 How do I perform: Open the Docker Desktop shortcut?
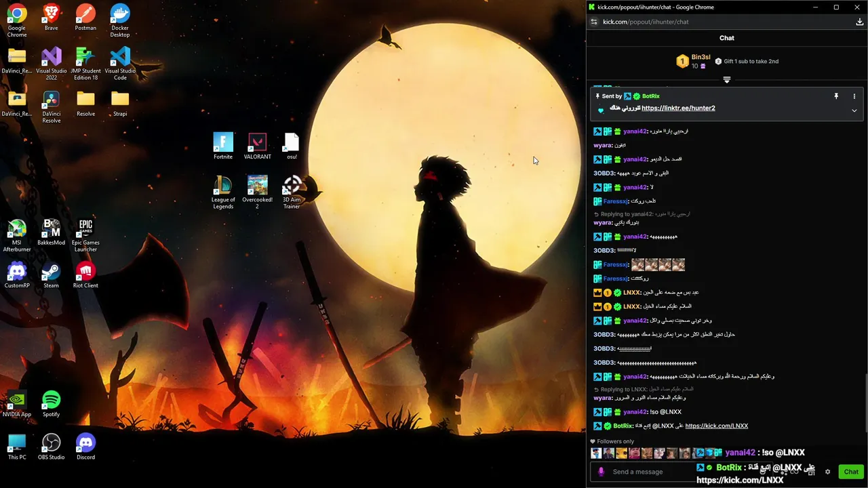pyautogui.click(x=120, y=20)
